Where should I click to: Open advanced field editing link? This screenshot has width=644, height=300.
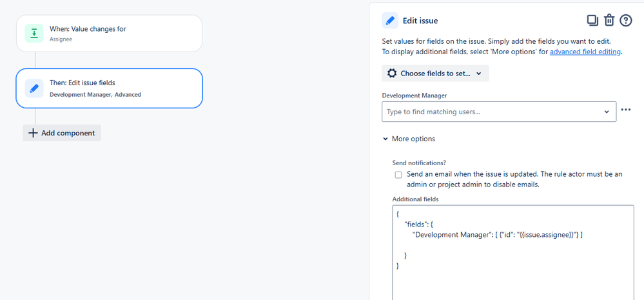(585, 52)
